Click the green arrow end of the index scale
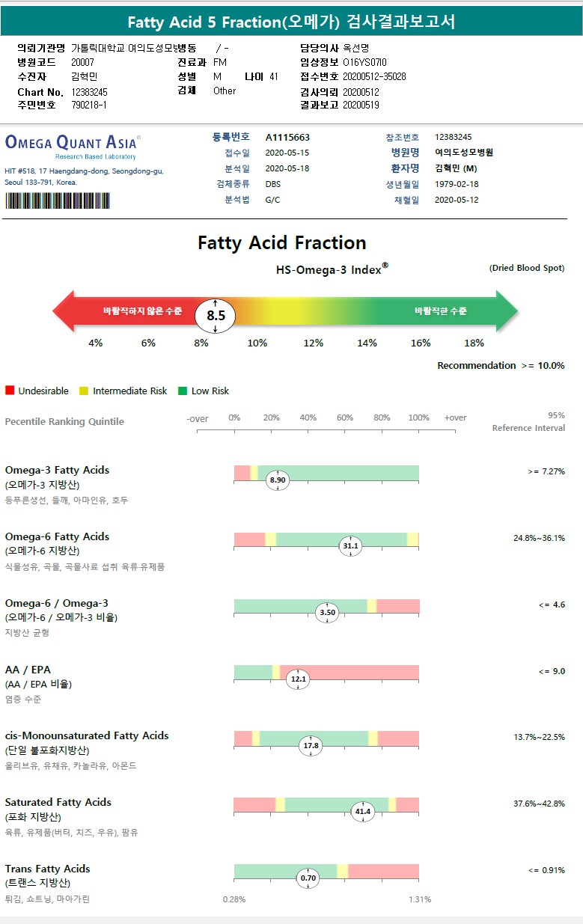Image resolution: width=583 pixels, height=924 pixels. click(506, 310)
